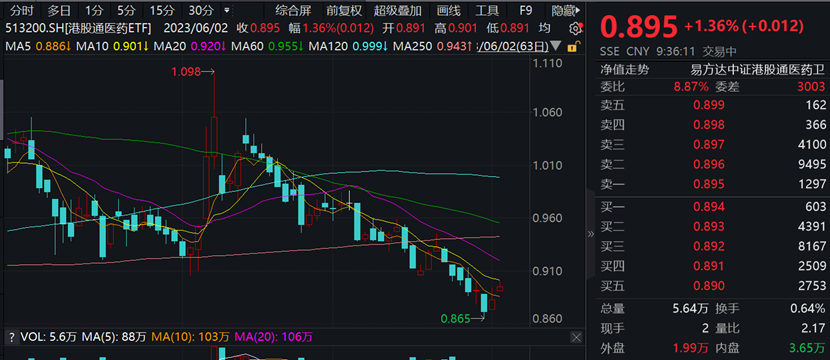The image size is (830, 360).
Task: Open the 画线 drawing tools
Action: coord(448,10)
